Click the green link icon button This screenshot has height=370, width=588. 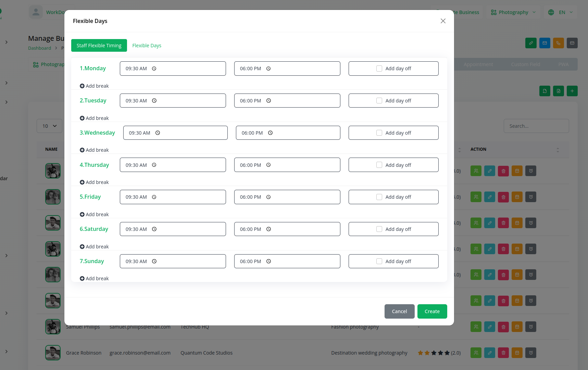coord(531,43)
